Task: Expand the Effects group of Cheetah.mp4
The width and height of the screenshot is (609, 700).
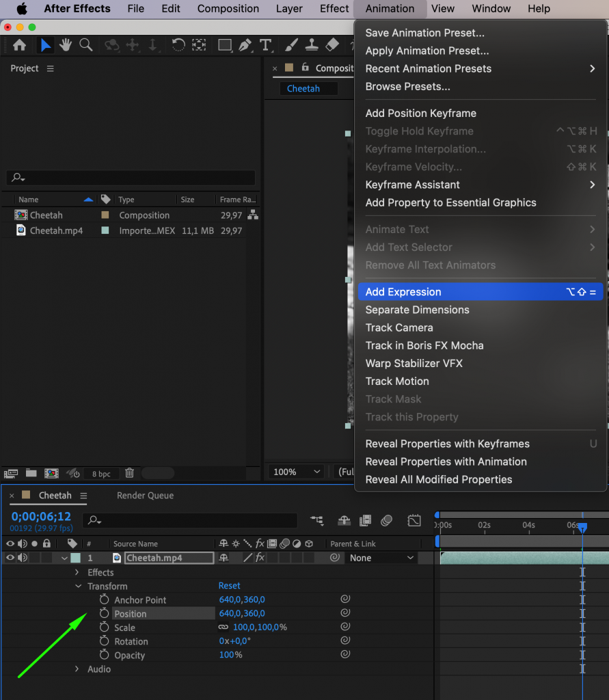Action: tap(77, 572)
